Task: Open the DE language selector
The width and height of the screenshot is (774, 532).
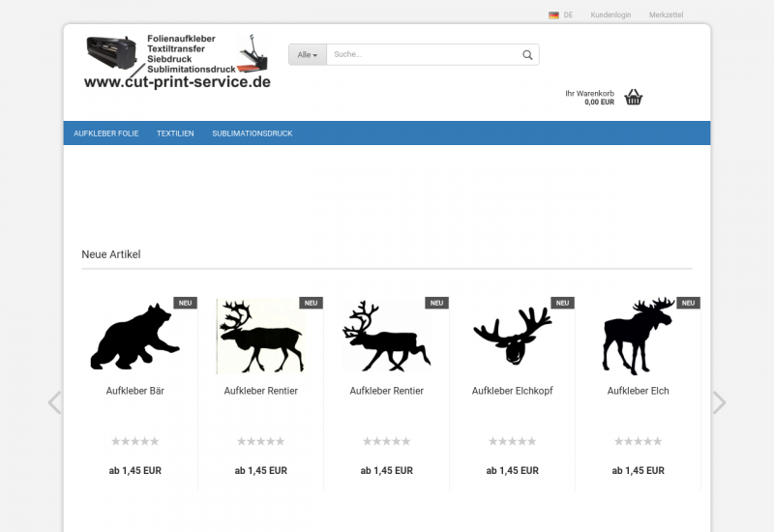Action: click(568, 15)
